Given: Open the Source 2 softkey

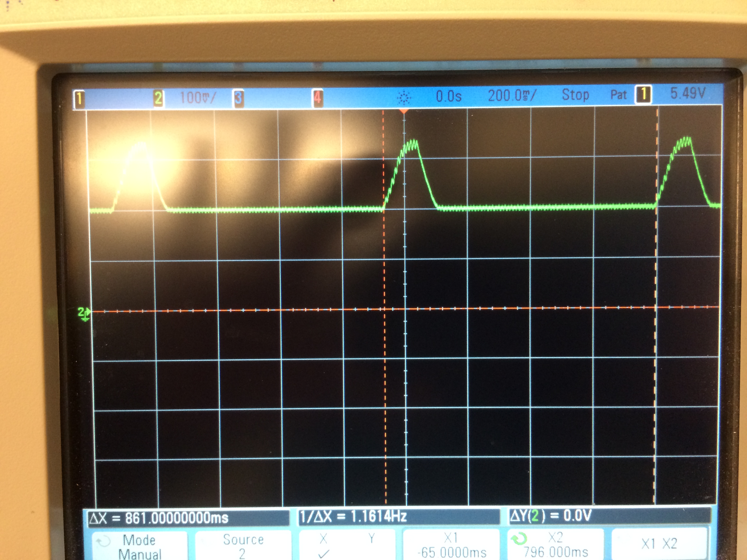Looking at the screenshot, I should tap(243, 545).
